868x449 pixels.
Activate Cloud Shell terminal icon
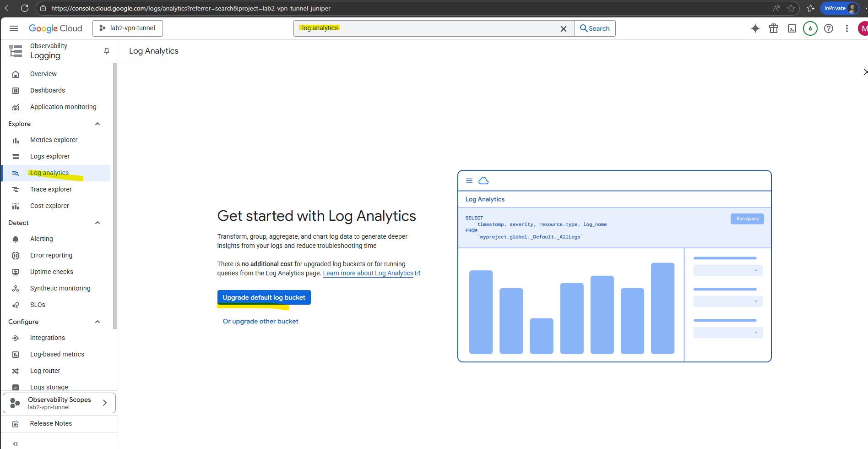pyautogui.click(x=792, y=28)
